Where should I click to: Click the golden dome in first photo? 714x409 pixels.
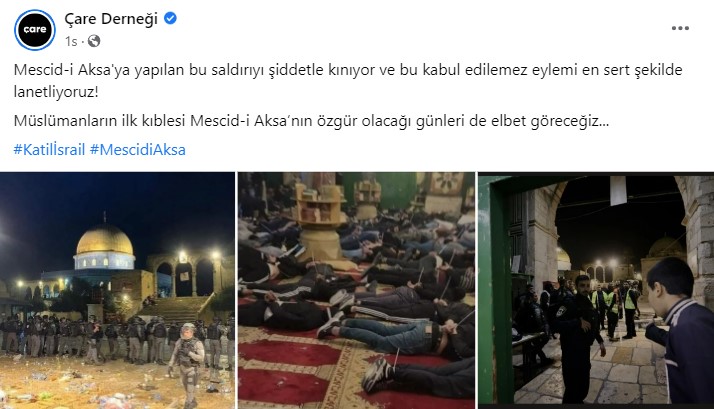coord(105,240)
